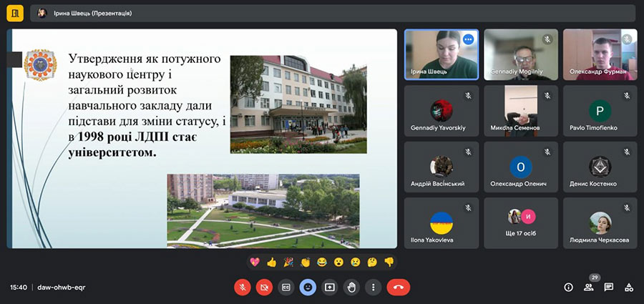The image size is (644, 304).
Task: Click Pavlo Timofienko avatar with letter P
Action: click(600, 110)
